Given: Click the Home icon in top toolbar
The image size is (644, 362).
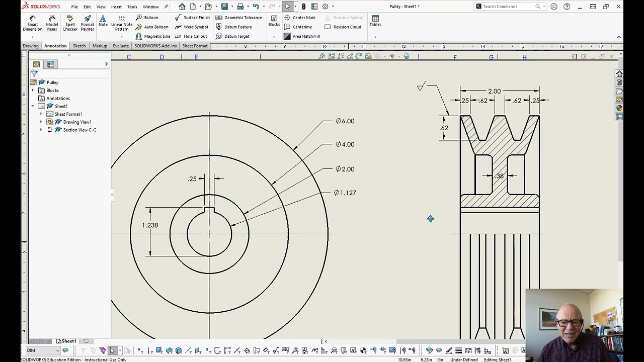Looking at the screenshot, I should (x=182, y=7).
